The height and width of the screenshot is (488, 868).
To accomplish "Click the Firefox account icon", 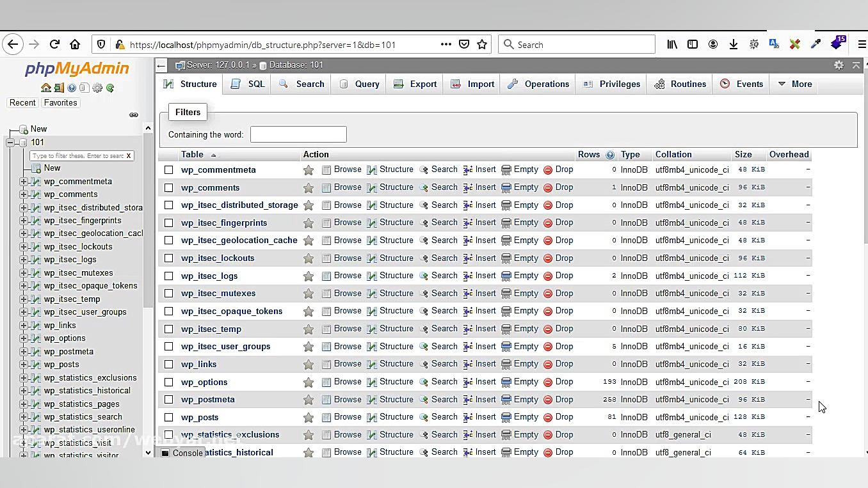I will 713,44.
